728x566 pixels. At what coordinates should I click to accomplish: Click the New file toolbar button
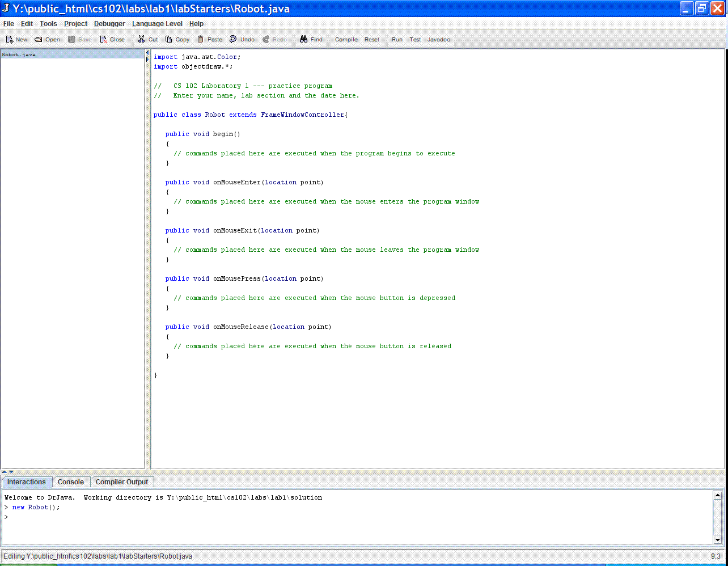pos(16,40)
